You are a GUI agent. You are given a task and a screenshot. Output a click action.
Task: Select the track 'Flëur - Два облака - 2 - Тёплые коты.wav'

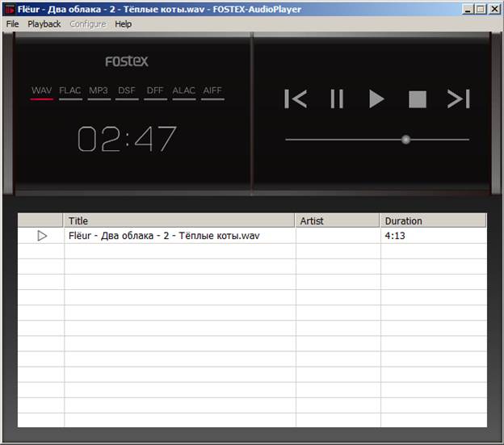pos(164,236)
